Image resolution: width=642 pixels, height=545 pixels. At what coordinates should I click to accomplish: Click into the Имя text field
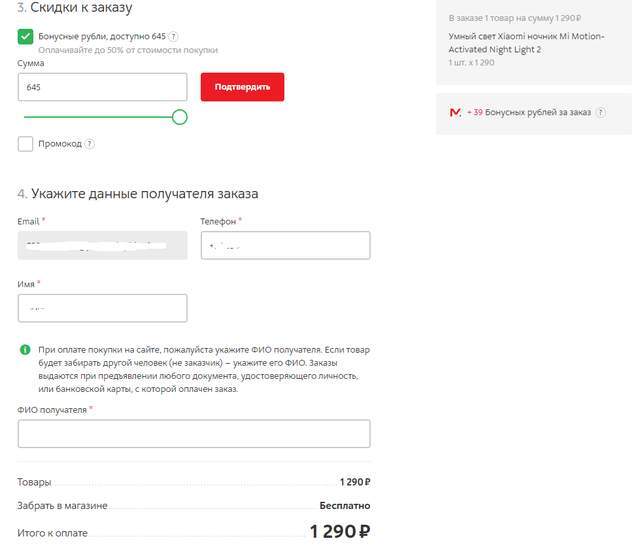coord(102,308)
